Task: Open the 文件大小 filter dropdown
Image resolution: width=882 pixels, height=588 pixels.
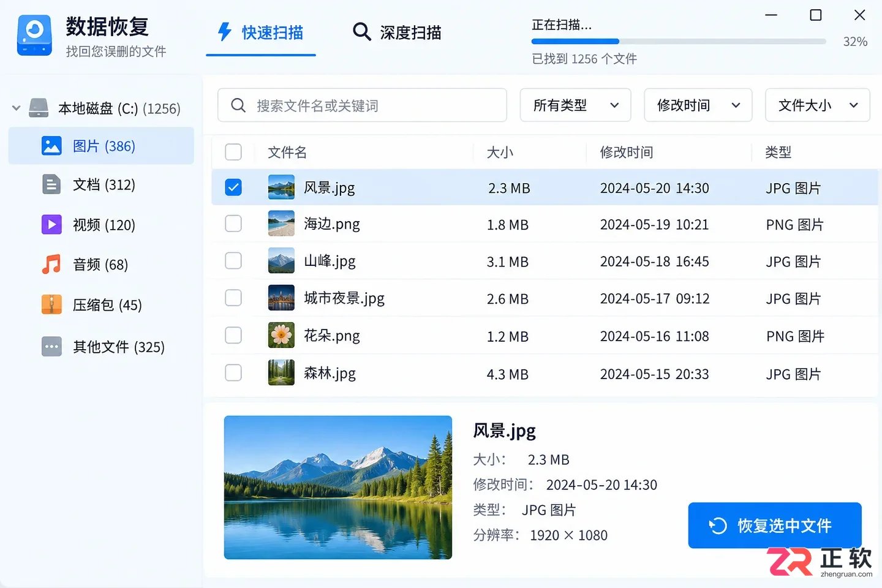Action: point(817,105)
